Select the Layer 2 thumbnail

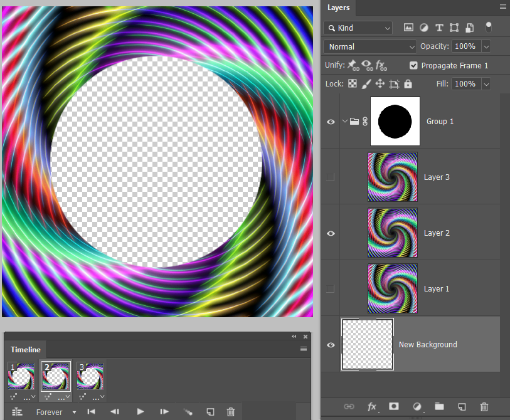[x=393, y=233]
